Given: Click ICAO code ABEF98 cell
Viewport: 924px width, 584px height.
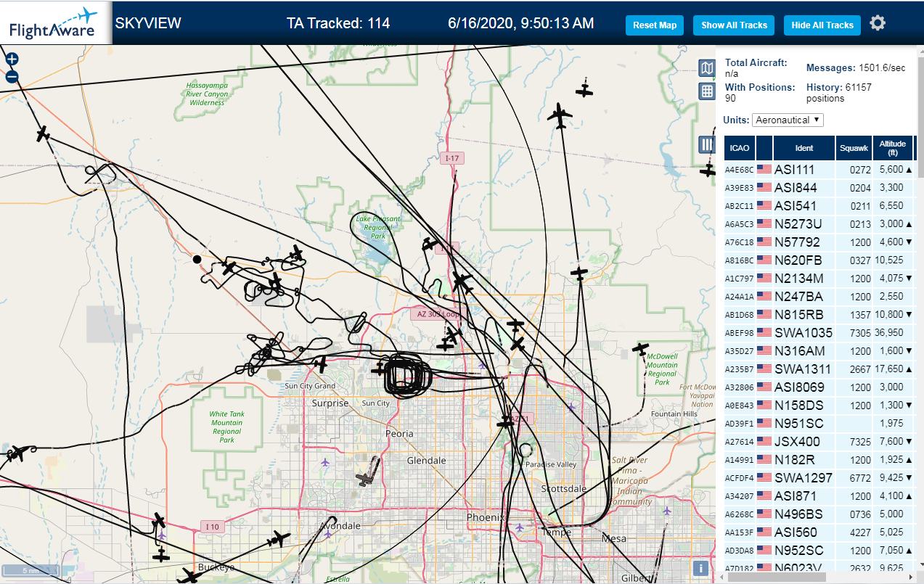Looking at the screenshot, I should (740, 334).
